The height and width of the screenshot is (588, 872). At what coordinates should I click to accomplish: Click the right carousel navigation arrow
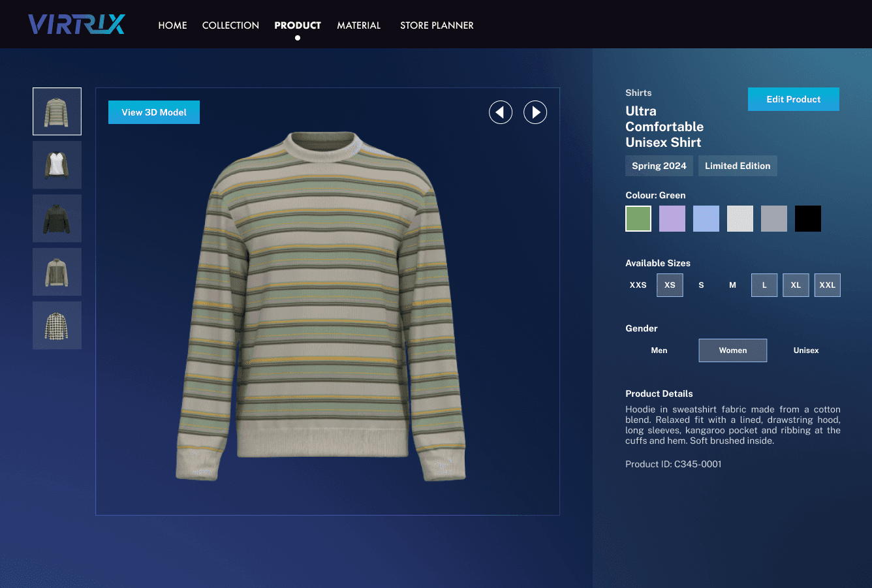(535, 112)
